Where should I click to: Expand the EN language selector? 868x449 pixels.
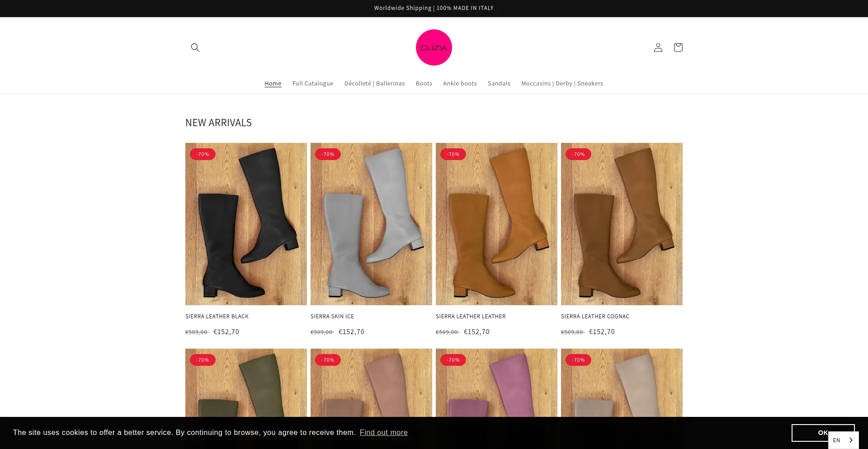pos(843,440)
